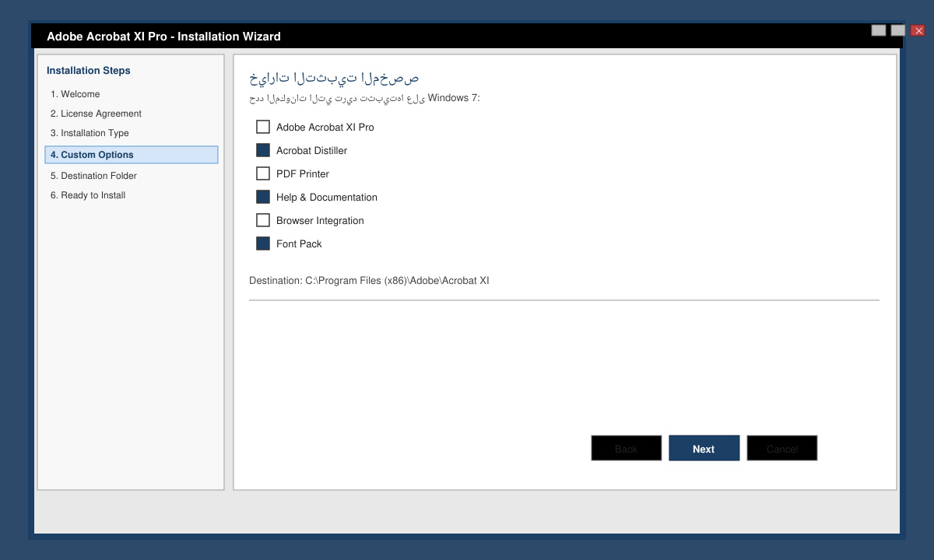
Task: Click the Next button
Action: pos(704,448)
